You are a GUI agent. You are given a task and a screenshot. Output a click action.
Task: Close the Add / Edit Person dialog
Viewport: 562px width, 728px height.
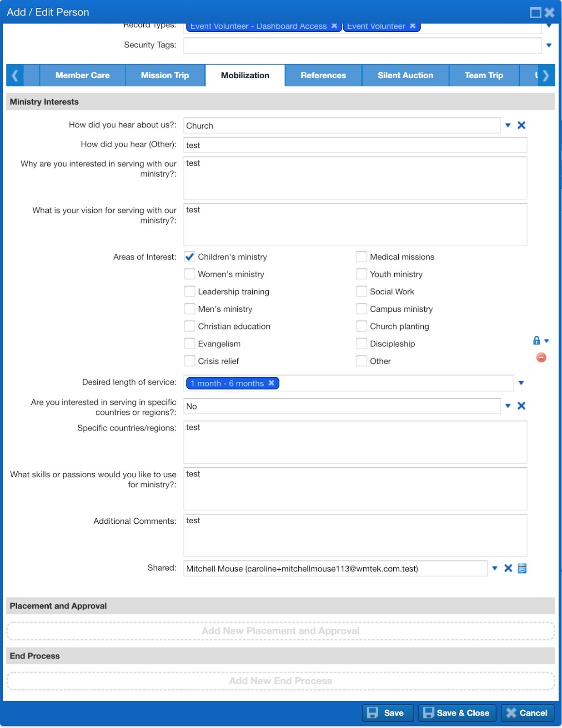pos(550,12)
